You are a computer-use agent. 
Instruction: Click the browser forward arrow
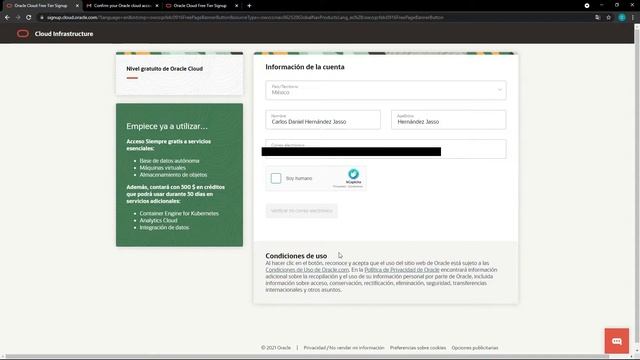pyautogui.click(x=18, y=18)
